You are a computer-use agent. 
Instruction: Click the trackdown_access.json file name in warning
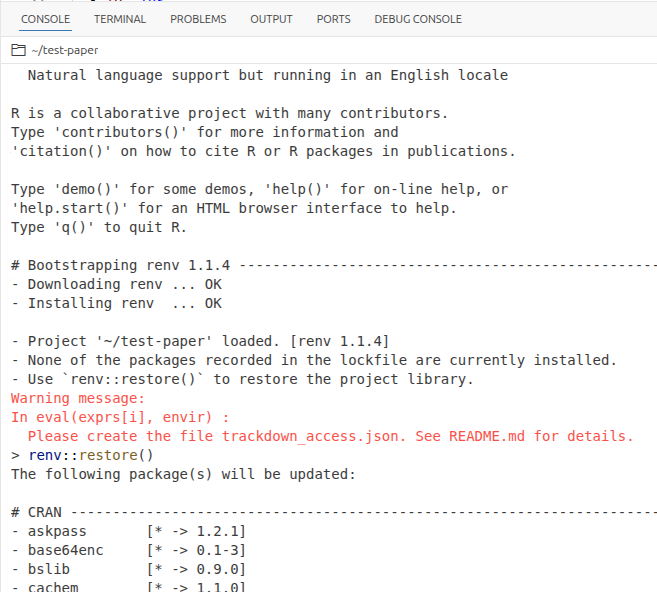coord(306,436)
